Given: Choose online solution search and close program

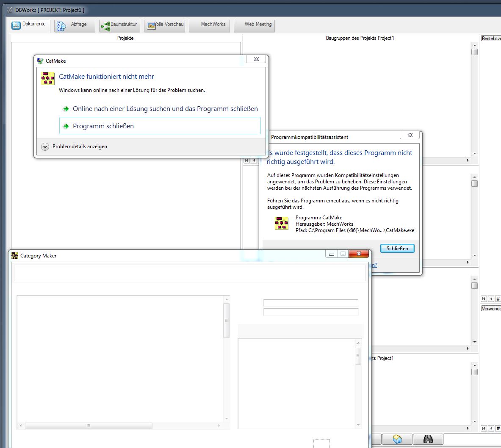Looking at the screenshot, I should 160,109.
